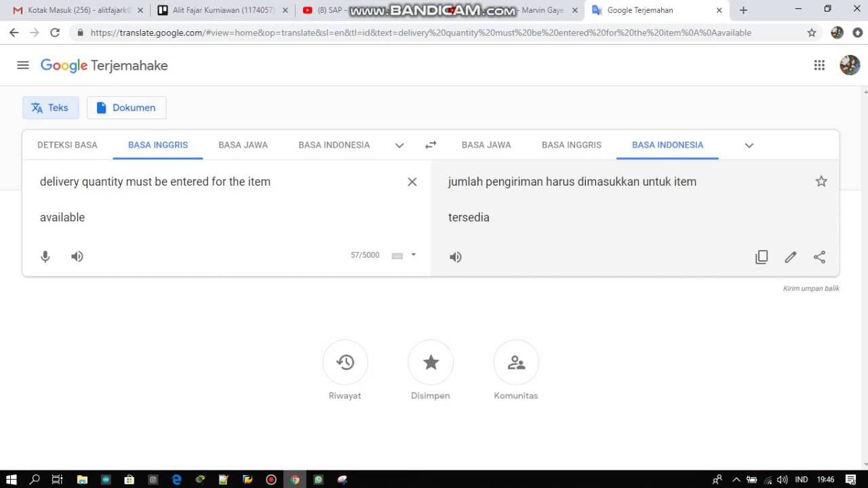Open taskbar search
Viewport: 868px width, 488px height.
point(35,480)
